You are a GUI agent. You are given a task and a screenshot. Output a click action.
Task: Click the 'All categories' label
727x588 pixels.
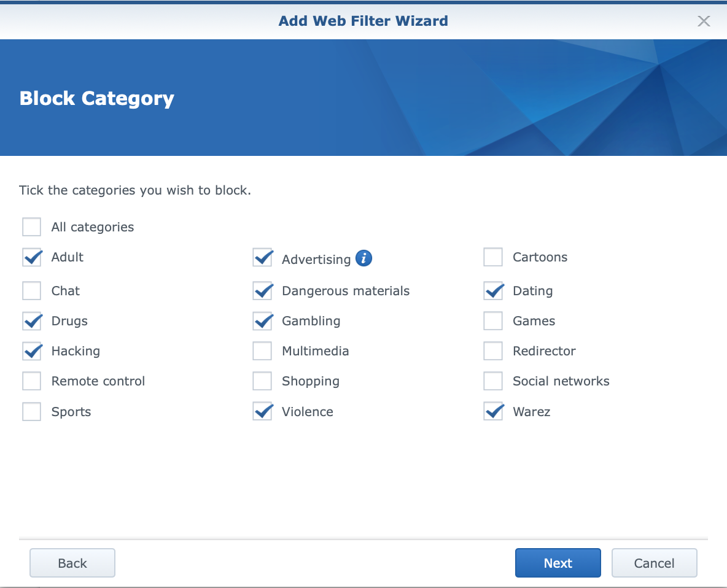[x=93, y=227]
